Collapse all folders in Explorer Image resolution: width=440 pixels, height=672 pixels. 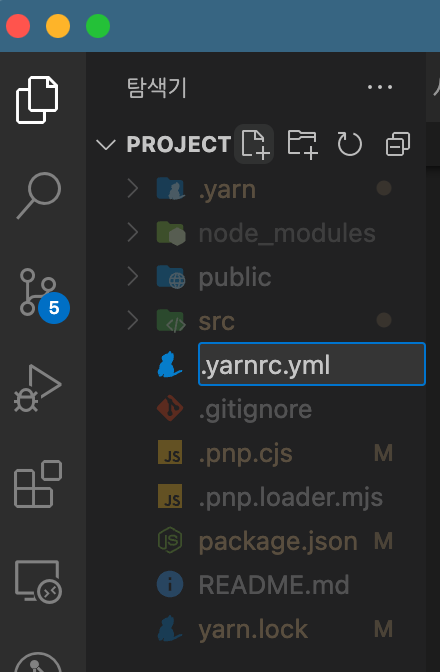[398, 144]
